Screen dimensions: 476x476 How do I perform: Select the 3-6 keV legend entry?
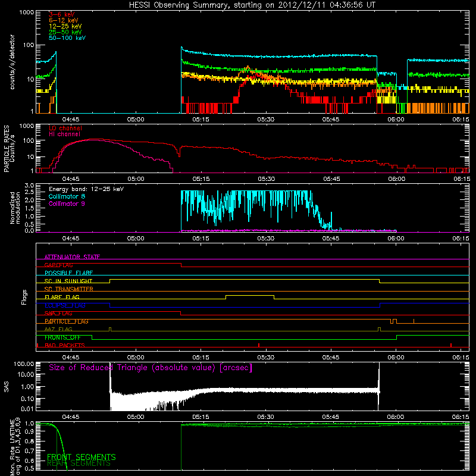[x=61, y=14]
